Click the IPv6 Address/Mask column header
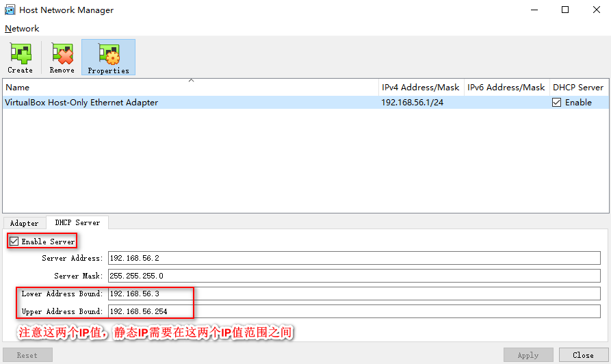Viewport: 611px width, 364px height. 506,88
